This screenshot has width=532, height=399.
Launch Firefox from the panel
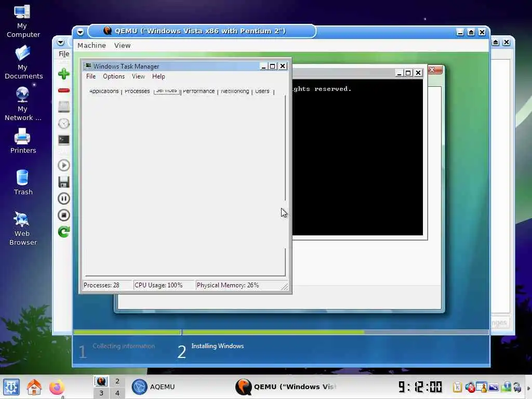pyautogui.click(x=56, y=387)
